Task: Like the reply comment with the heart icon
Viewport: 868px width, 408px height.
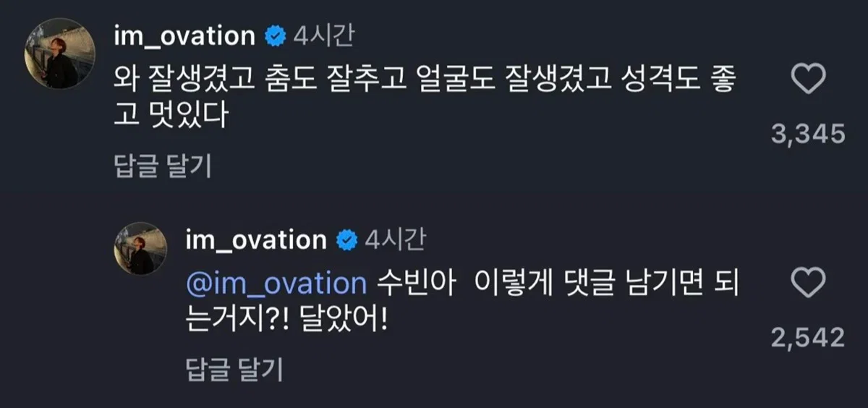Action: tap(809, 283)
